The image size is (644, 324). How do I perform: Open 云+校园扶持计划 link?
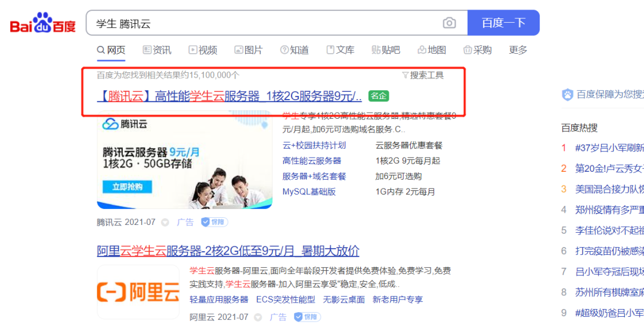(314, 145)
